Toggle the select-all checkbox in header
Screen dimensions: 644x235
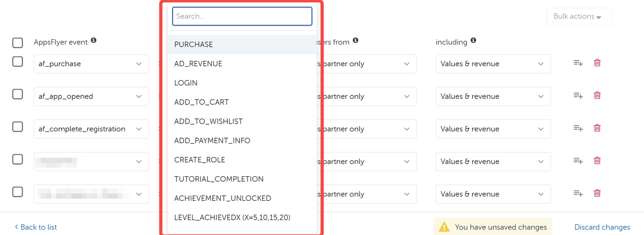(x=18, y=43)
